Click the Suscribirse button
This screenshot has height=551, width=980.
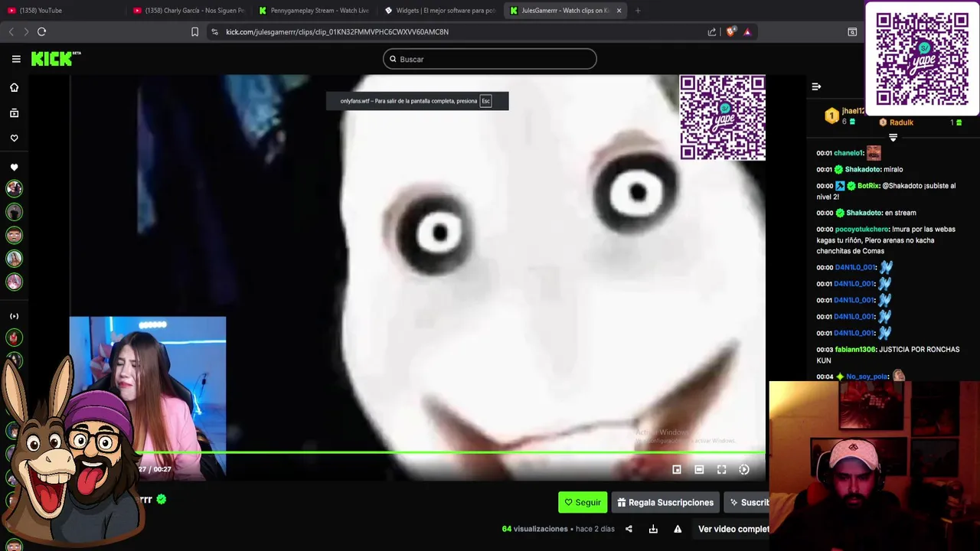pyautogui.click(x=747, y=502)
